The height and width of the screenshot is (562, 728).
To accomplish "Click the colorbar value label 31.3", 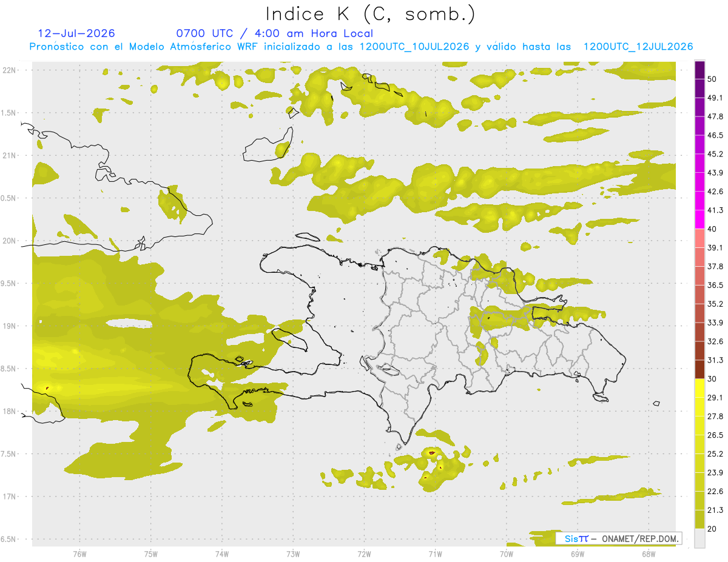I will point(715,360).
